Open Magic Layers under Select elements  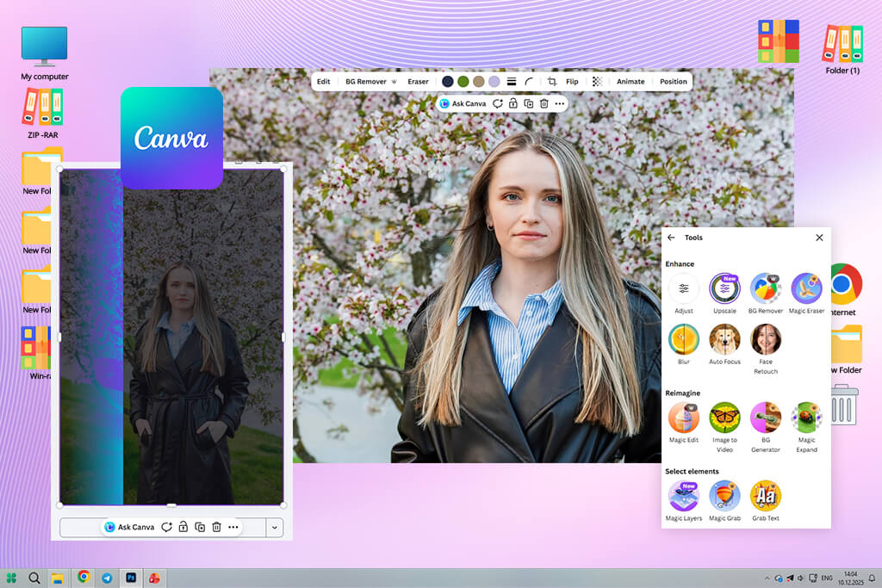683,496
